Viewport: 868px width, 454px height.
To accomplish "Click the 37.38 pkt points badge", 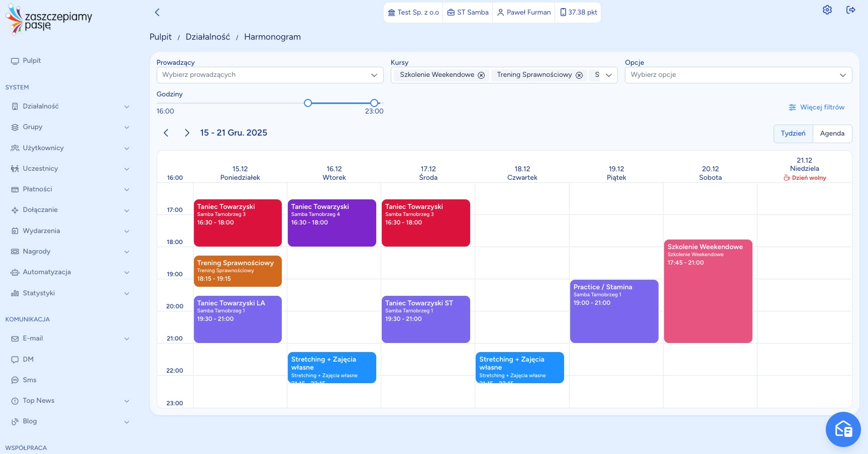I will [578, 13].
